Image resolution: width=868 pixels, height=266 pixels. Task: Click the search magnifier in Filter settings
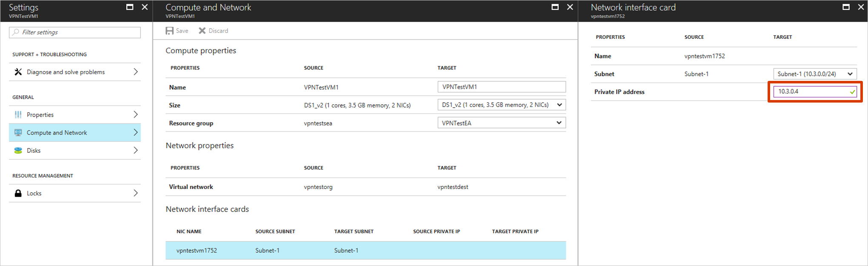coord(16,32)
